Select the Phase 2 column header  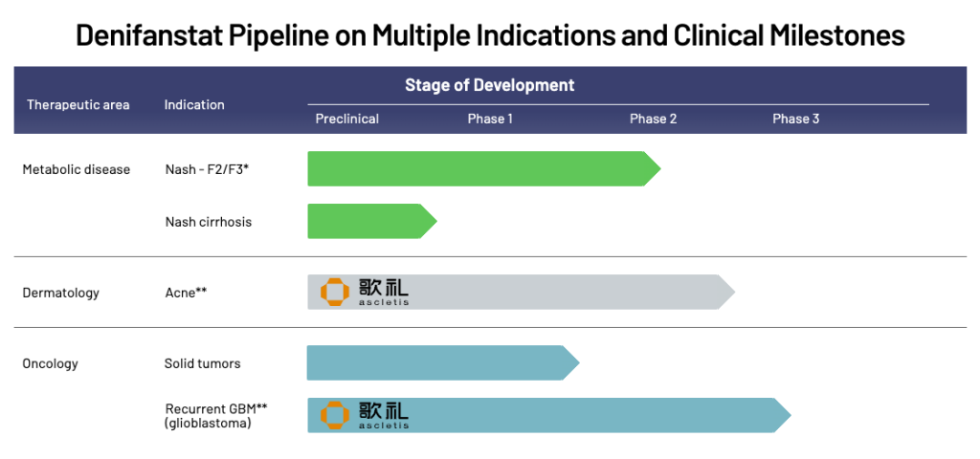[x=654, y=119]
